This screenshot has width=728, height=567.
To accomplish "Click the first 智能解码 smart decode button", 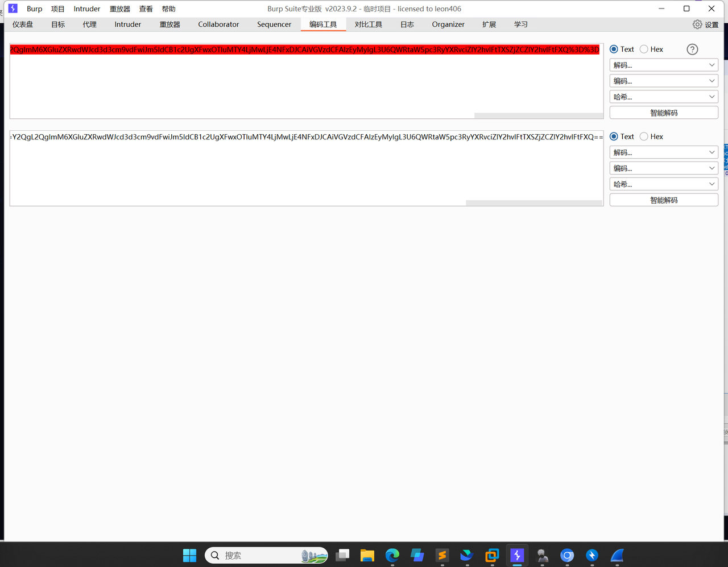I will click(x=664, y=113).
